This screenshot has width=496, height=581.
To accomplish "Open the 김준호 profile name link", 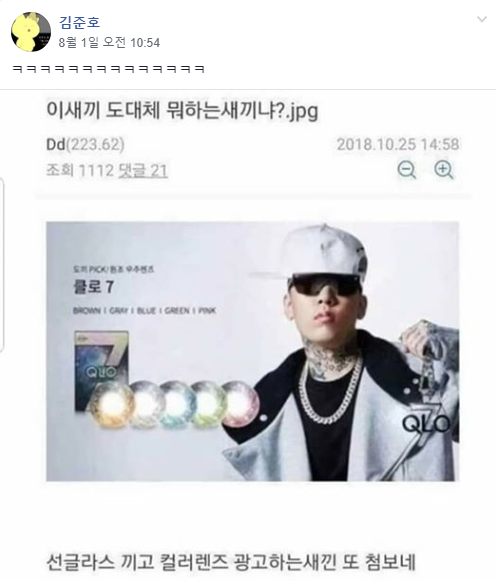I will (x=79, y=22).
